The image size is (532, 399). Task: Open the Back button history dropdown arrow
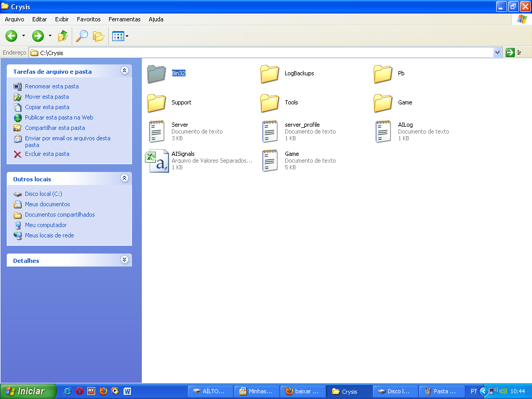pyautogui.click(x=23, y=36)
